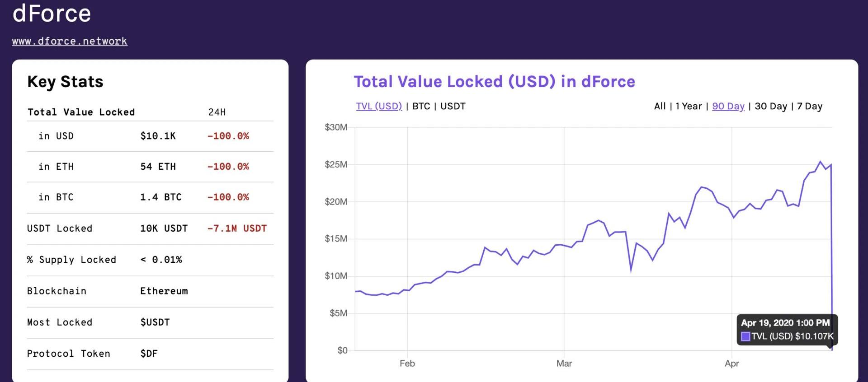Switch the chart to USDT denomination

click(x=453, y=106)
